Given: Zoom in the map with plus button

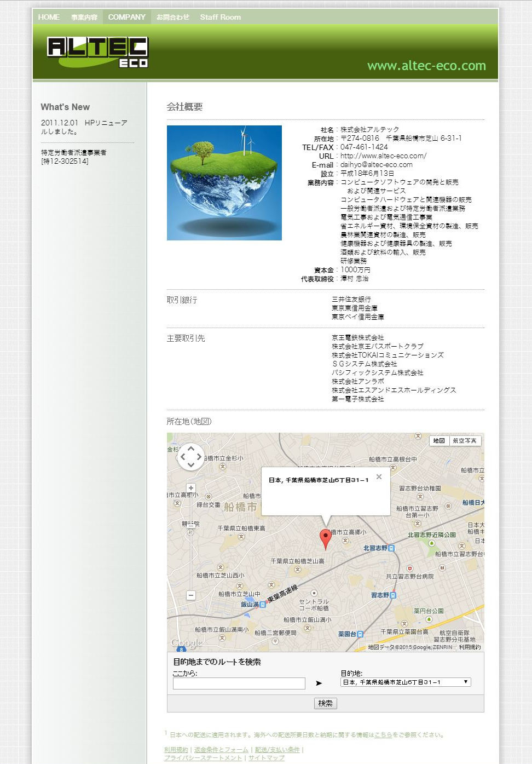Looking at the screenshot, I should pos(191,488).
